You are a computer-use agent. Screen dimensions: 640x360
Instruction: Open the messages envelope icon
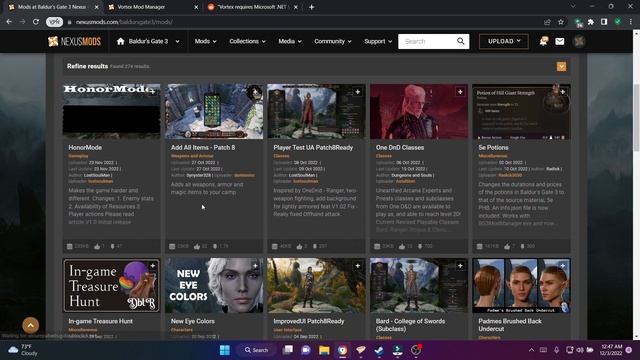[x=560, y=41]
